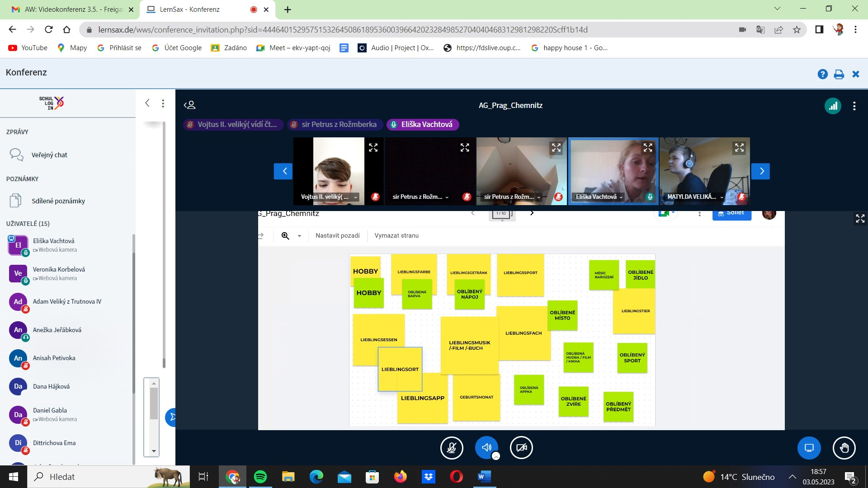The width and height of the screenshot is (868, 488).
Task: Toggle the audio speaker button
Action: point(486,448)
